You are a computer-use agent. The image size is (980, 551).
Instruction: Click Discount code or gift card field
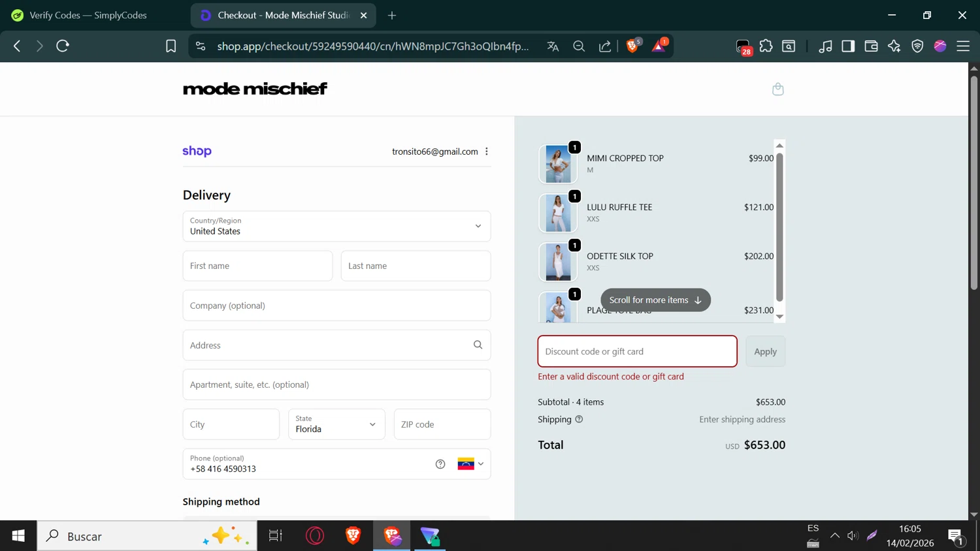pyautogui.click(x=637, y=351)
